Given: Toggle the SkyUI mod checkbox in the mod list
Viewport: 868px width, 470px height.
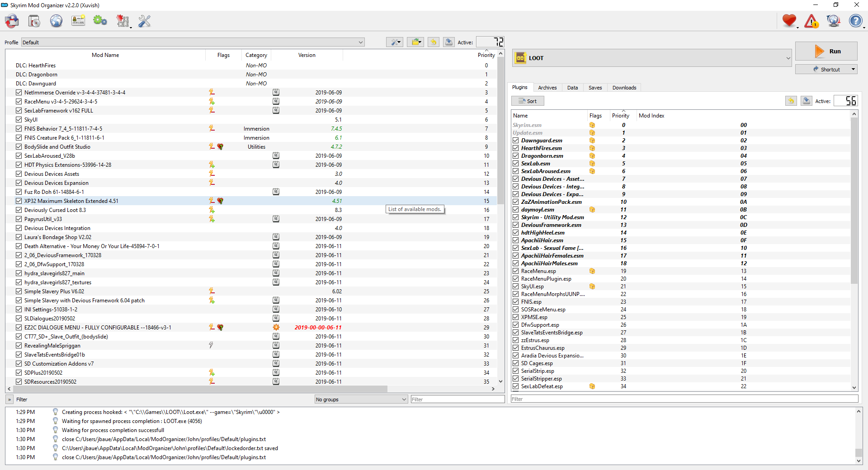Looking at the screenshot, I should pos(19,119).
